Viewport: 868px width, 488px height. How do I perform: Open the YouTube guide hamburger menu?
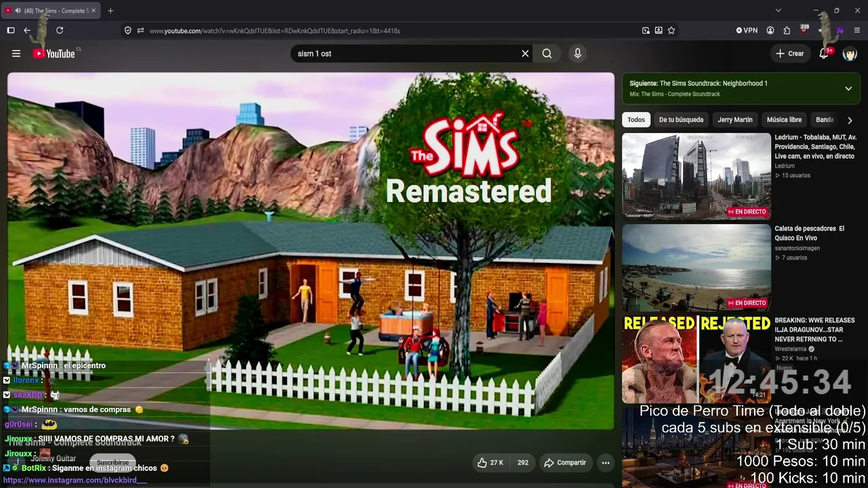[x=16, y=54]
